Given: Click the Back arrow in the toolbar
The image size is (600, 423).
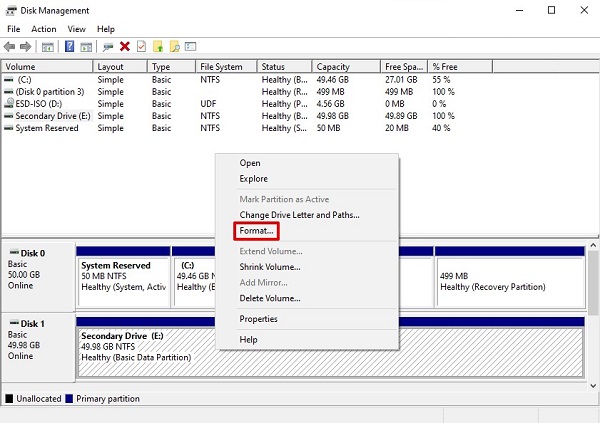Looking at the screenshot, I should click(x=11, y=46).
